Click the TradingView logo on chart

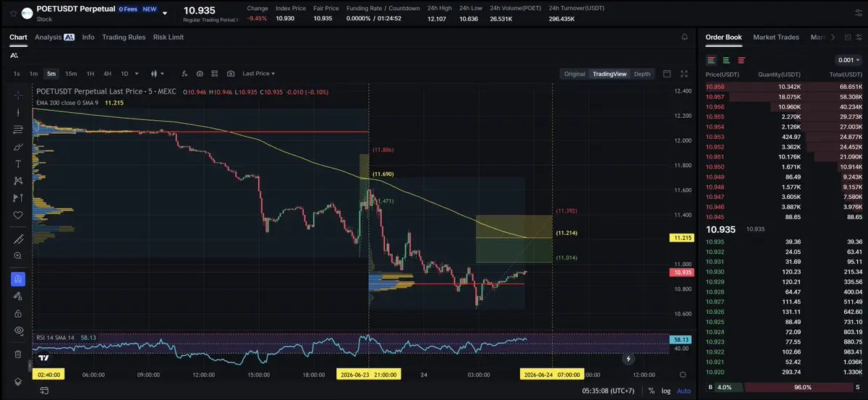tap(44, 358)
